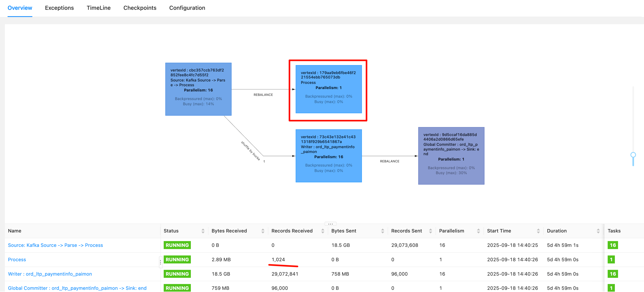Sort by Records Received column arrows

323,231
